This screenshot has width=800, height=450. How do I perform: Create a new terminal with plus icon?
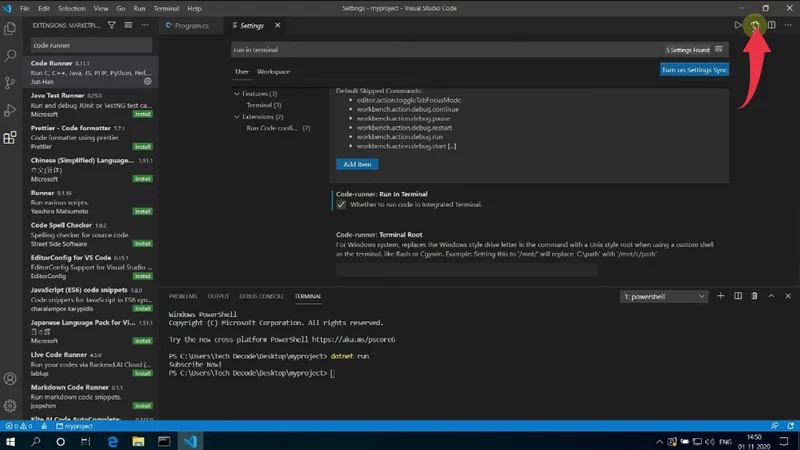(720, 296)
